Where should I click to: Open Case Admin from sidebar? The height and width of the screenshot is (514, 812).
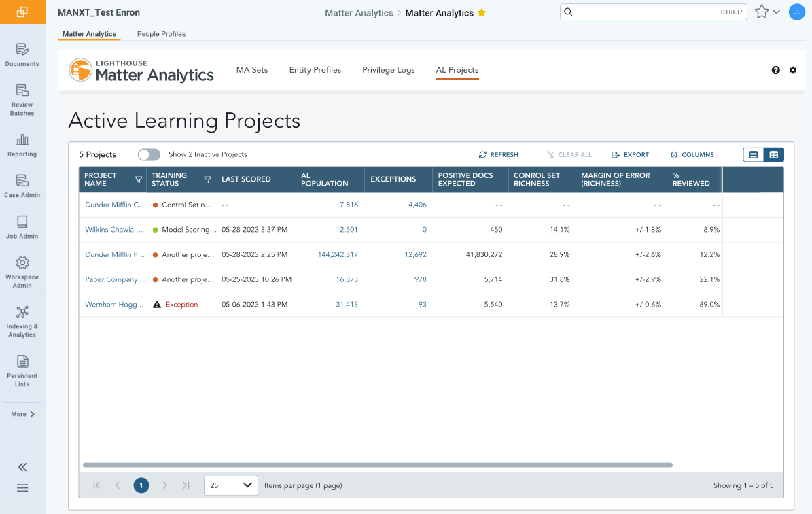pos(22,186)
